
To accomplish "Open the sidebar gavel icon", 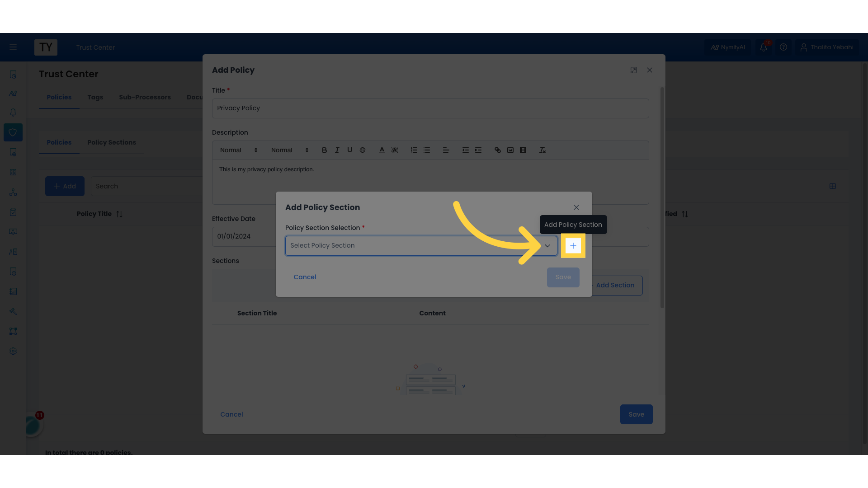I will [13, 311].
